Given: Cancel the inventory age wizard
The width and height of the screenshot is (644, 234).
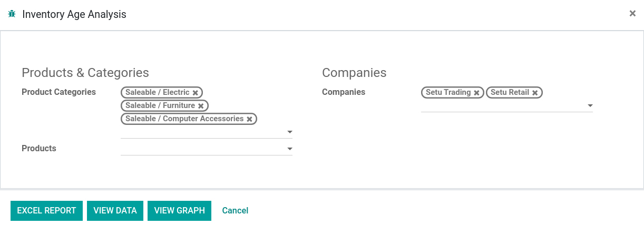Looking at the screenshot, I should coord(235,211).
